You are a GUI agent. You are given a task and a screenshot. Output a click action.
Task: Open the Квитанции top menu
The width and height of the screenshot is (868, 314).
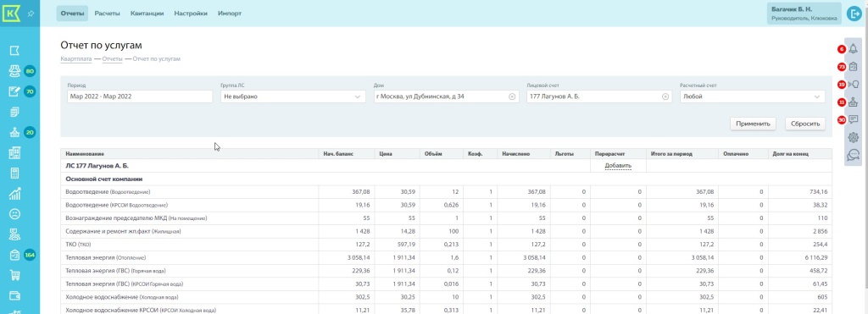(x=147, y=14)
